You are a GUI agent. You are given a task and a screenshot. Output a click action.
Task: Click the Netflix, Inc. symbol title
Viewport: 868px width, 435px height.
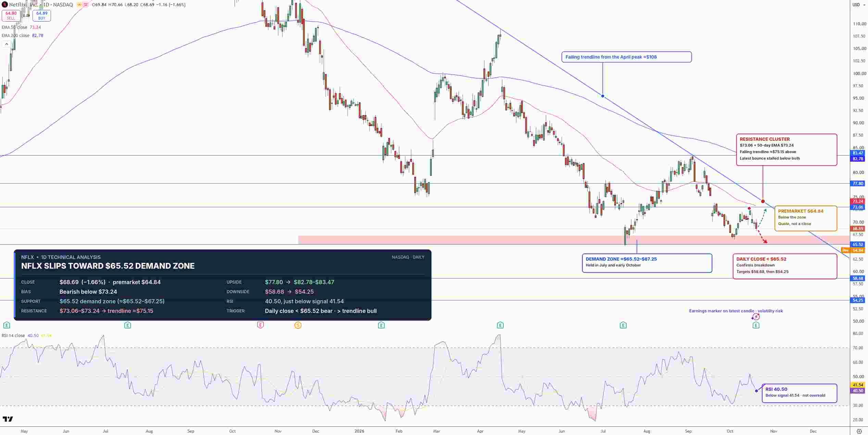(23, 5)
